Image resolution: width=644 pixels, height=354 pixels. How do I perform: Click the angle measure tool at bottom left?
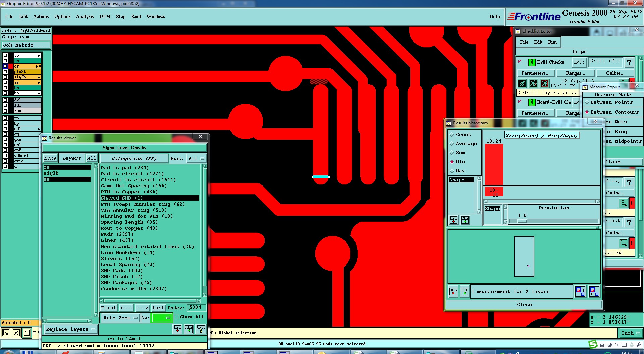click(x=16, y=333)
